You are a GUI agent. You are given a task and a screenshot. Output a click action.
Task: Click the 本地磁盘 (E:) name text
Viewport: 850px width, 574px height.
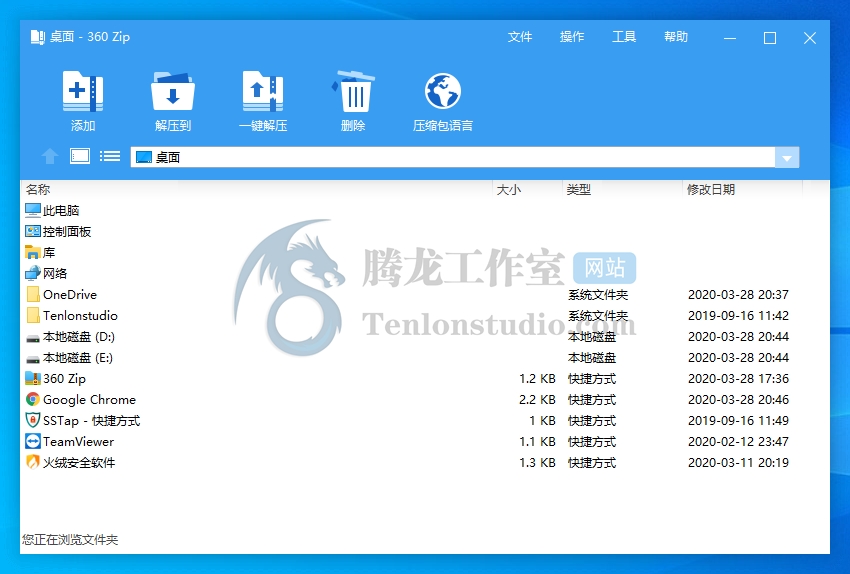(x=78, y=358)
